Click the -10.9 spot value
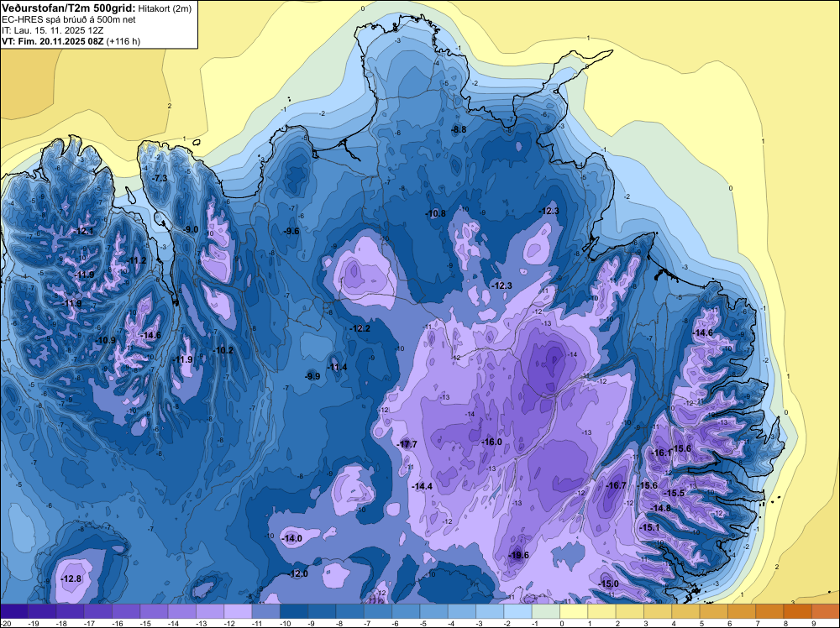Viewport: 840px width, 628px height. click(106, 341)
